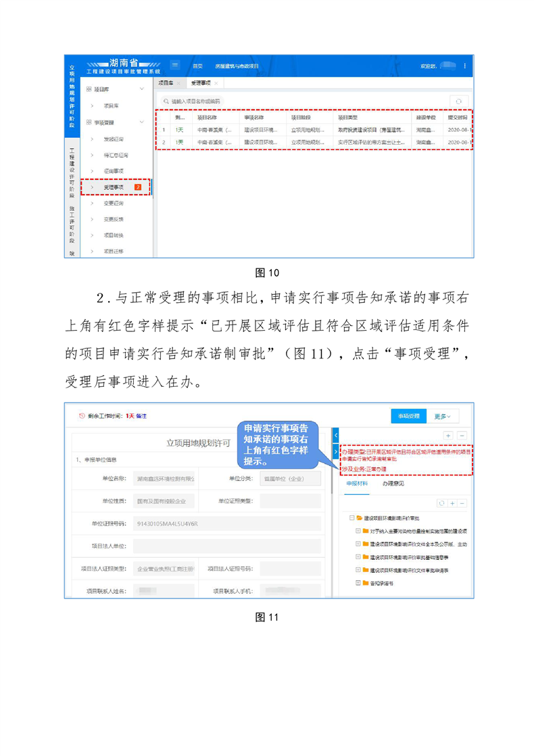The image size is (534, 756).
Task: Click the 单位名称 input field
Action: pos(164,479)
